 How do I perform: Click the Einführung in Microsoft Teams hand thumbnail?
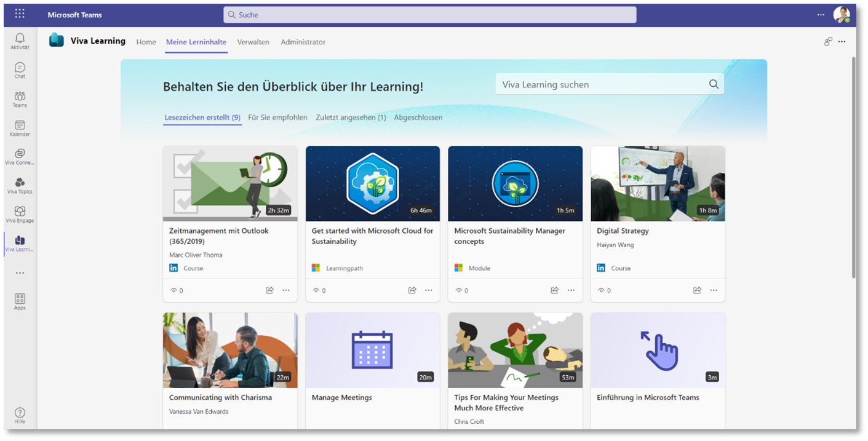click(658, 350)
